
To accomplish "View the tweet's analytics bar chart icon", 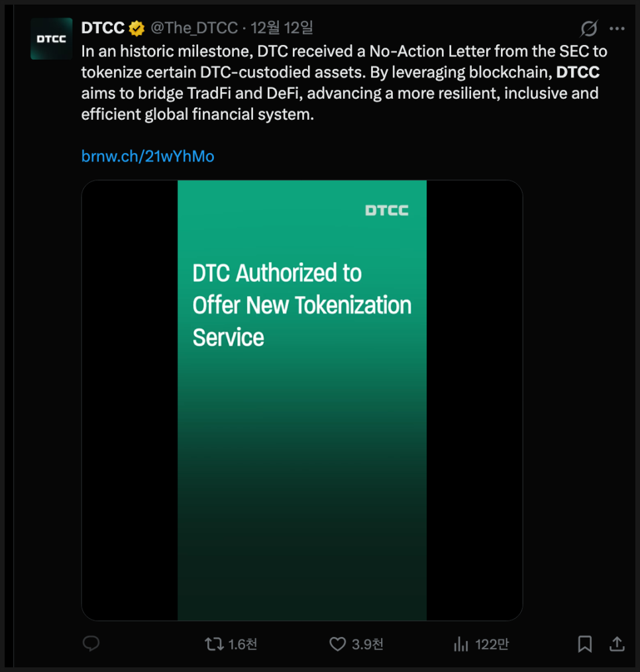I will click(x=460, y=644).
